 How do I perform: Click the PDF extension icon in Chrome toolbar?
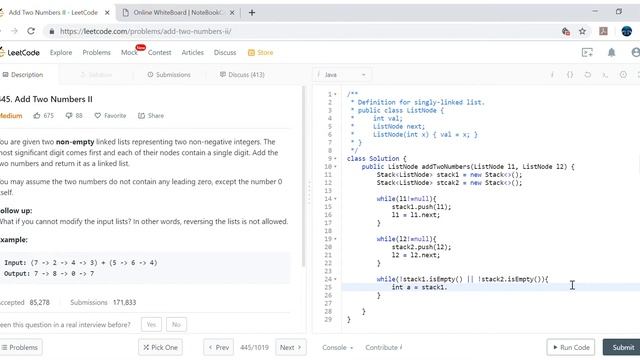(603, 31)
